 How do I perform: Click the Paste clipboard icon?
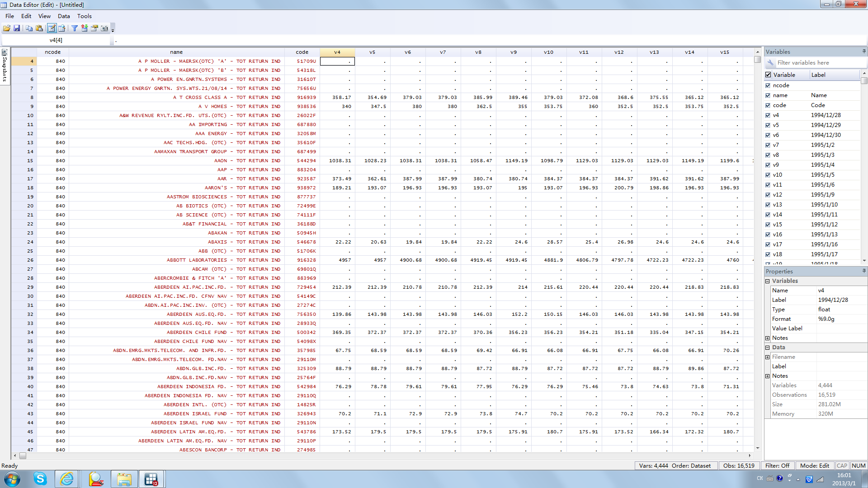pos(39,28)
